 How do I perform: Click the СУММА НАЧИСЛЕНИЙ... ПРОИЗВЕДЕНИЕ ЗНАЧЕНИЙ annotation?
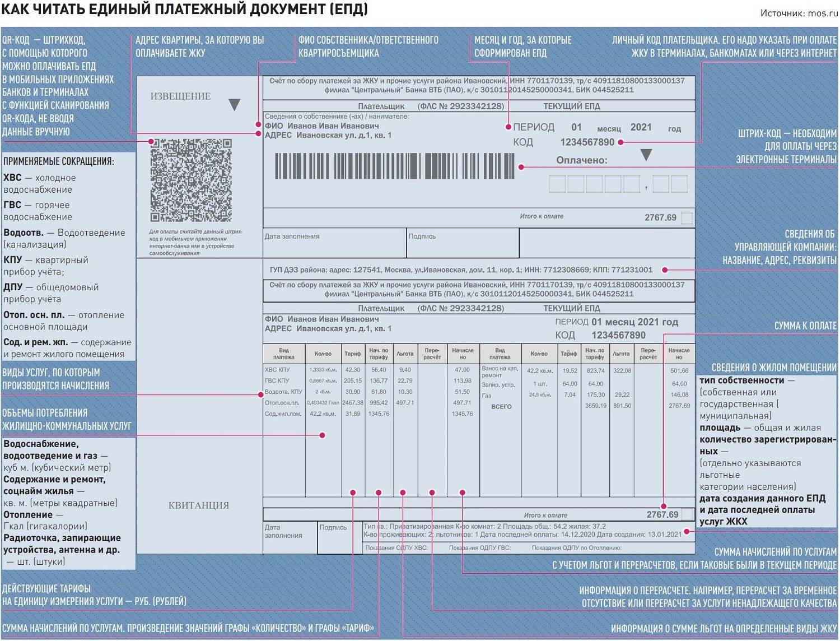point(188,628)
